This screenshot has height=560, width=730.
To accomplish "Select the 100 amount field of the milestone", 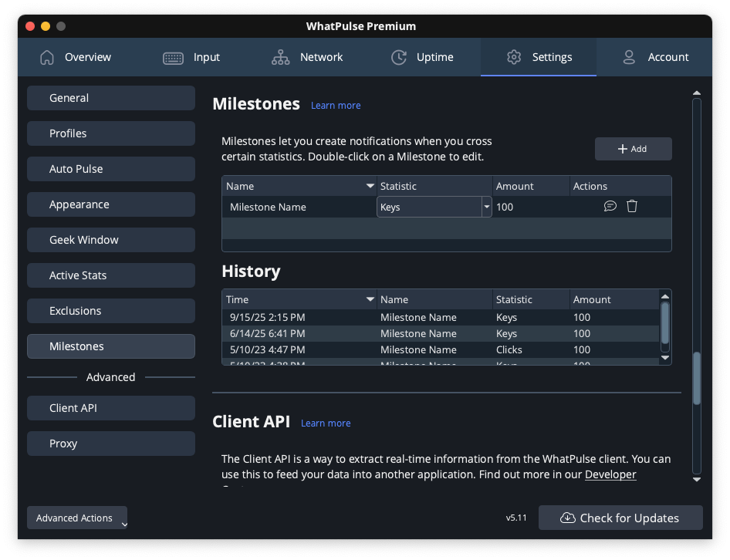I will tap(531, 207).
